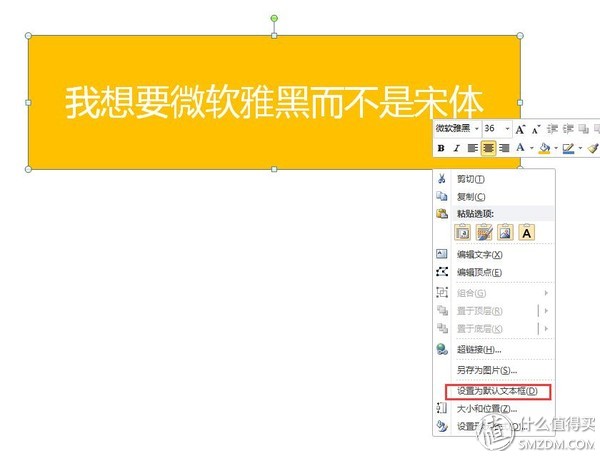The width and height of the screenshot is (600, 456).
Task: Paste as picture option
Action: click(x=505, y=232)
